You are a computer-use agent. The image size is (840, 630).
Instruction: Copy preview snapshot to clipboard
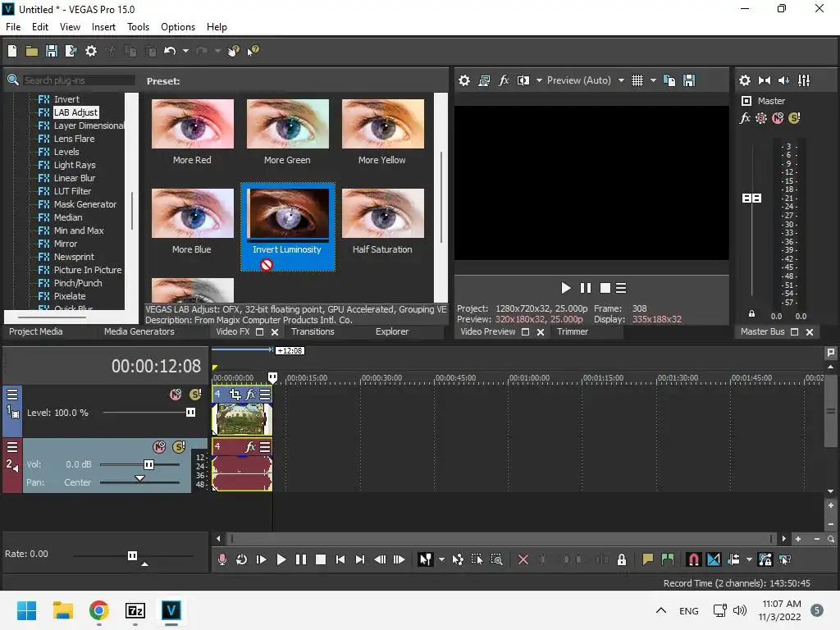tap(669, 80)
